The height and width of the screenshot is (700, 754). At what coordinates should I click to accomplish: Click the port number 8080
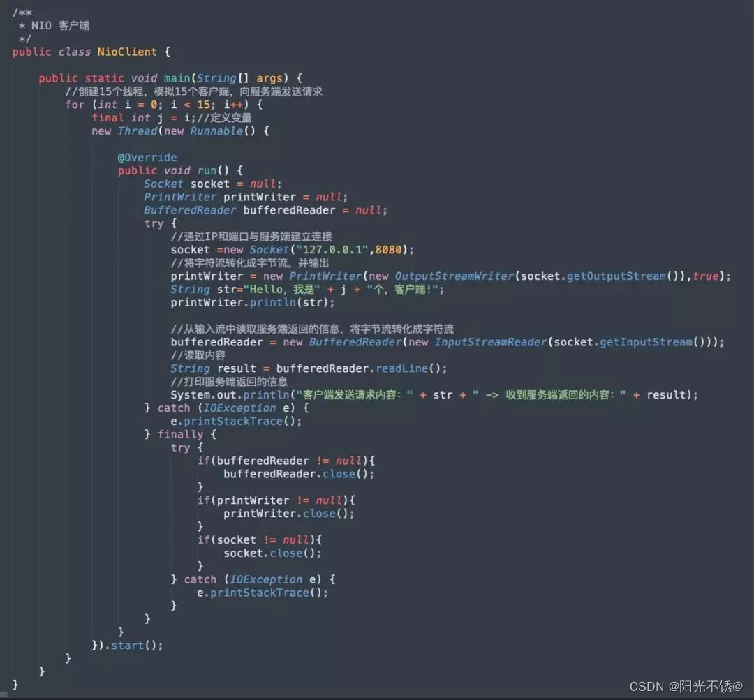tap(388, 250)
